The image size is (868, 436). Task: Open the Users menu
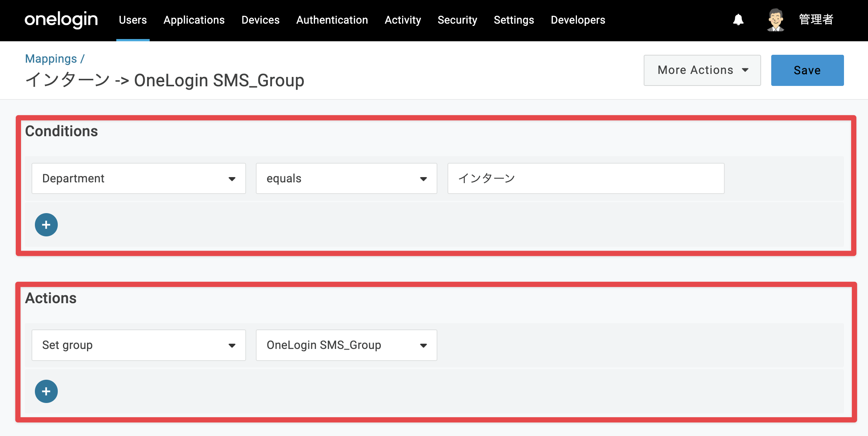[133, 20]
